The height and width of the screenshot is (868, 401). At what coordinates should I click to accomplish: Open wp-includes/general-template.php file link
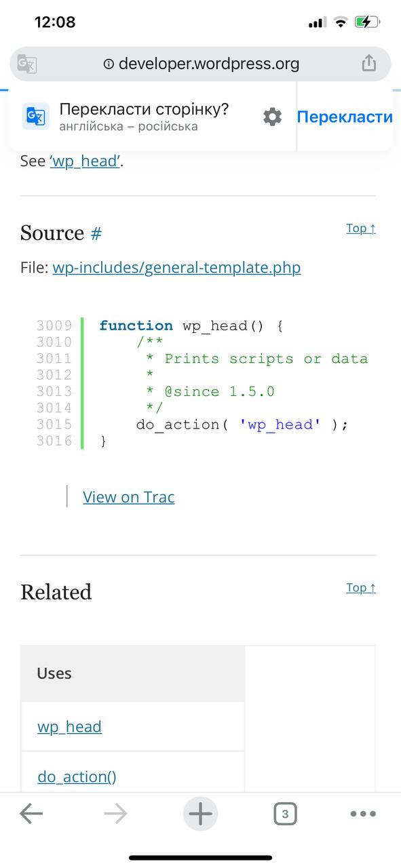click(x=176, y=267)
